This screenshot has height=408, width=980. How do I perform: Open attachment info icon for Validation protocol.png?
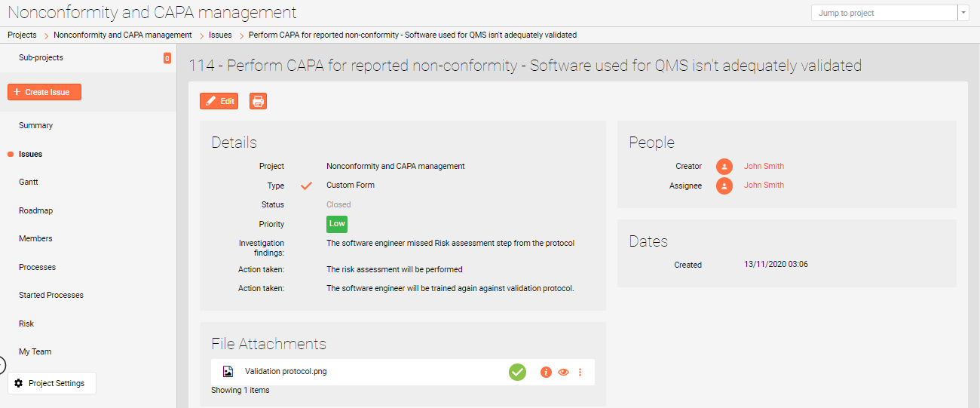coord(547,372)
